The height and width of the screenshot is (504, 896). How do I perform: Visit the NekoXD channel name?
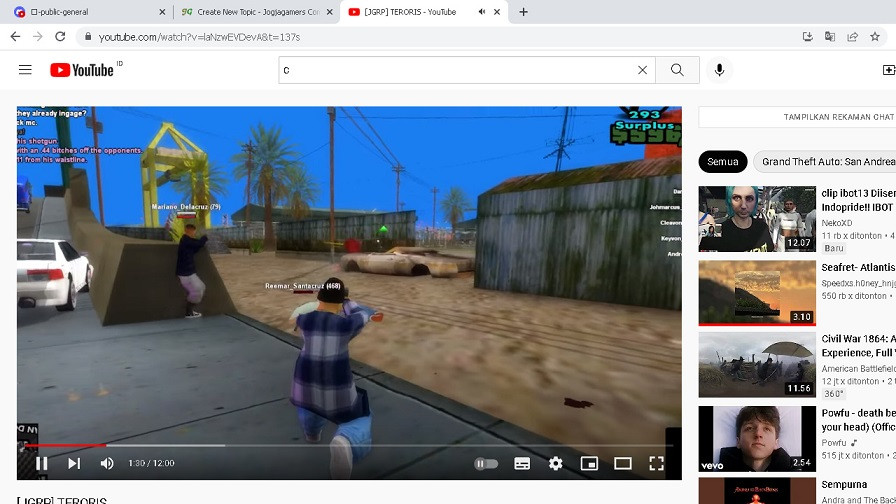pyautogui.click(x=837, y=223)
